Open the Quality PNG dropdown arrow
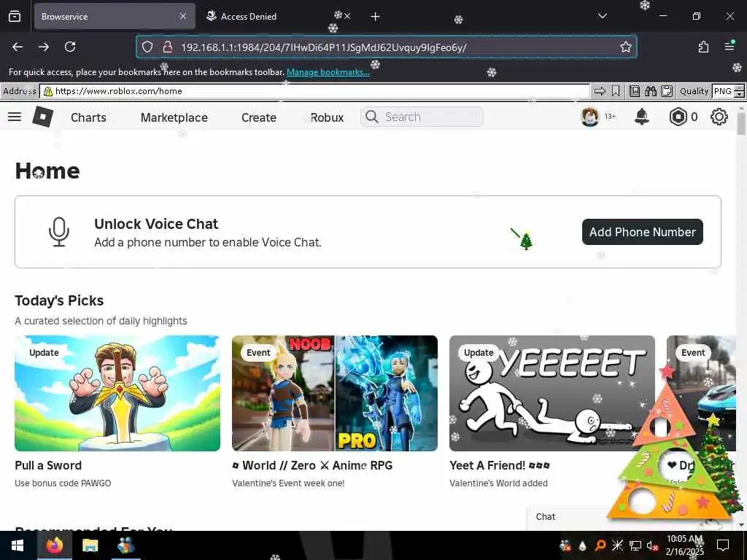 coord(740,94)
